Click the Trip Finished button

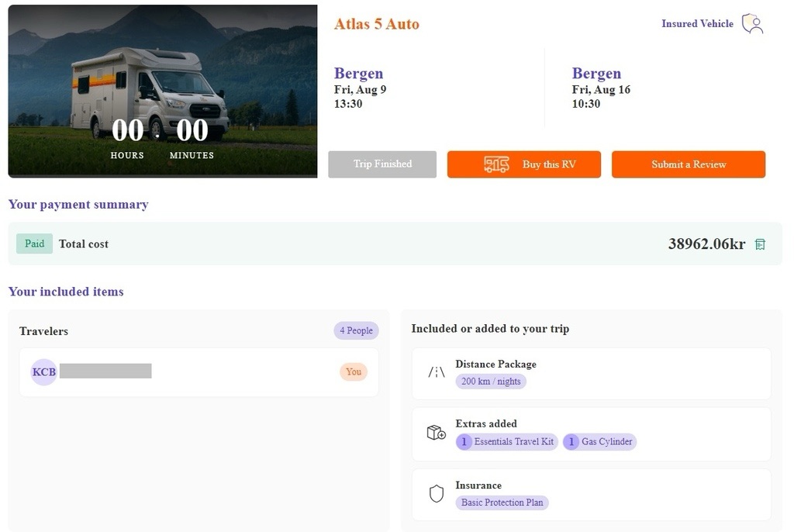coord(382,164)
